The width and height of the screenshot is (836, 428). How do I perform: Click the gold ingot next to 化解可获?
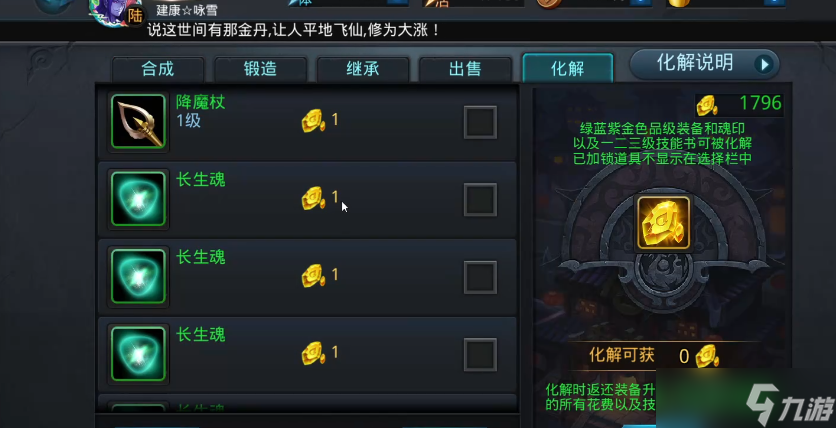pos(708,356)
